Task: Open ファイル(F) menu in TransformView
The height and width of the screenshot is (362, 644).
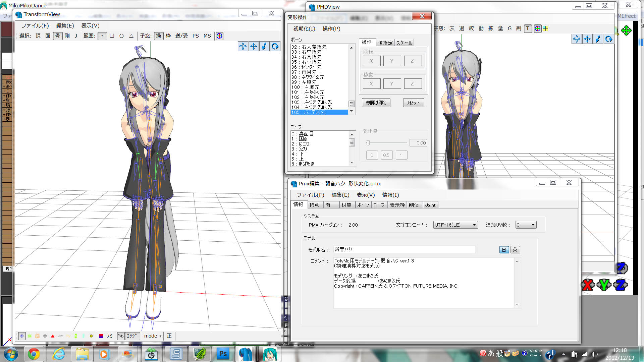Action: tap(35, 26)
